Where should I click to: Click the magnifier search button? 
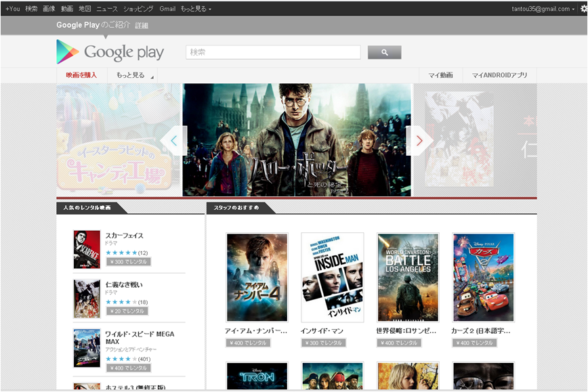[384, 52]
